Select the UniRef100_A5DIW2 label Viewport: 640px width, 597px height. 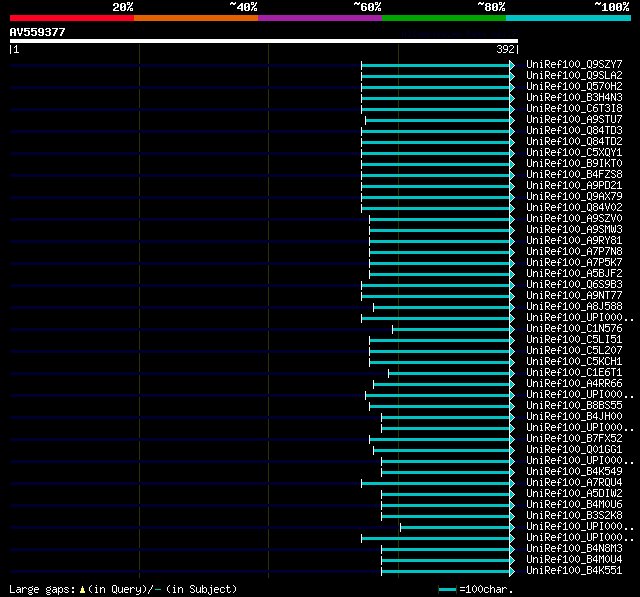tap(574, 494)
